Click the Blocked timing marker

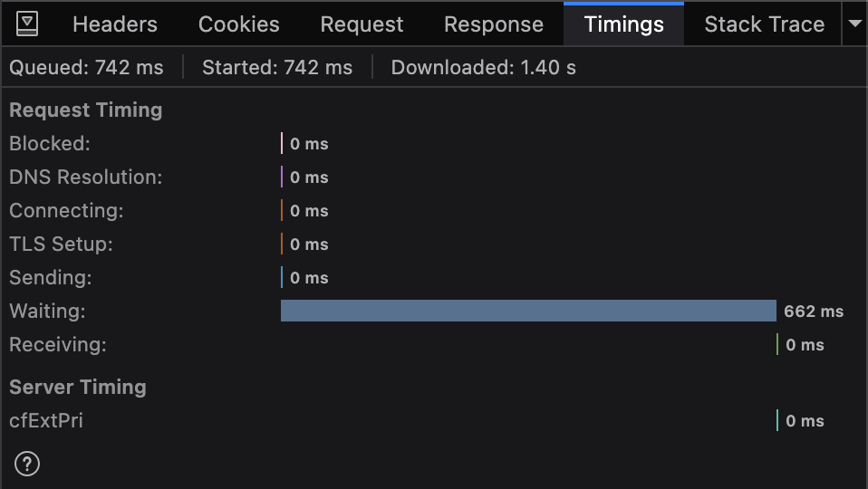coord(282,144)
